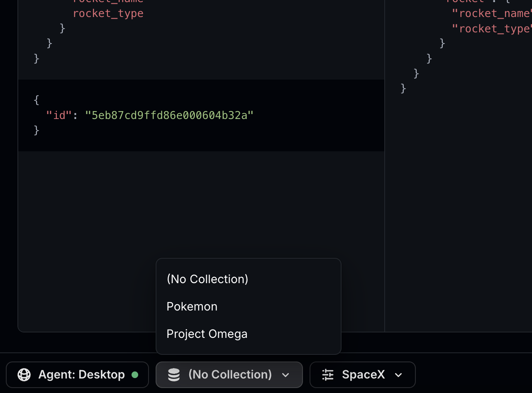Click rocket_type field in query editor
532x393 pixels.
click(108, 13)
